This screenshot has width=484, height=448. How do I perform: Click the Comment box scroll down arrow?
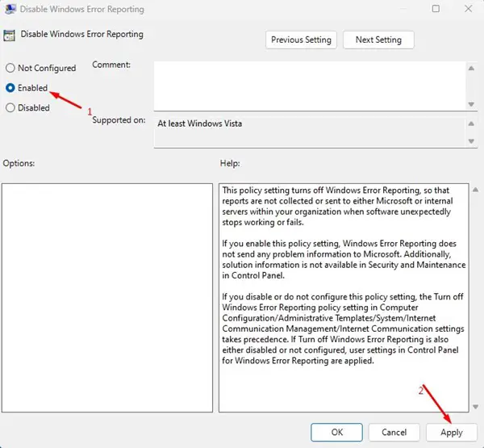471,104
